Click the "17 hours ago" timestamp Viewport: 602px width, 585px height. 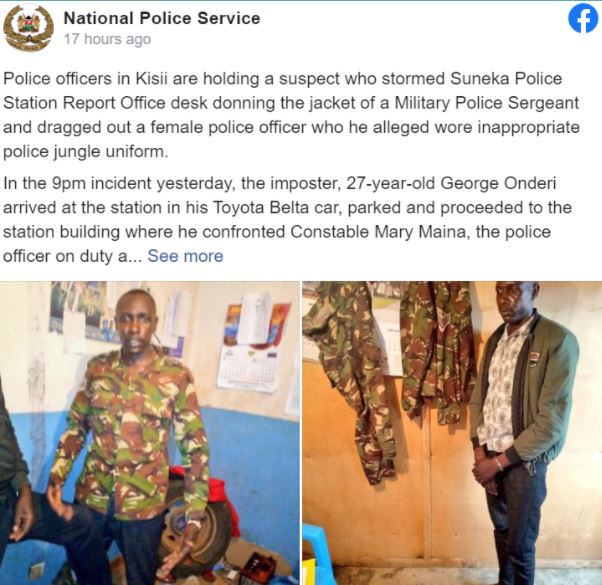click(x=107, y=39)
